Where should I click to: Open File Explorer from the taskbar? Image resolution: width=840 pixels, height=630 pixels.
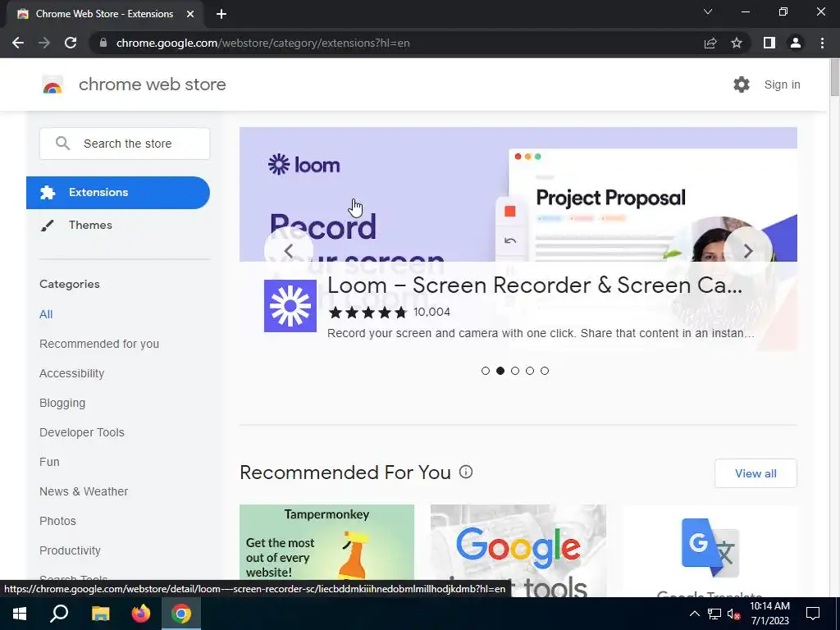coord(100,614)
